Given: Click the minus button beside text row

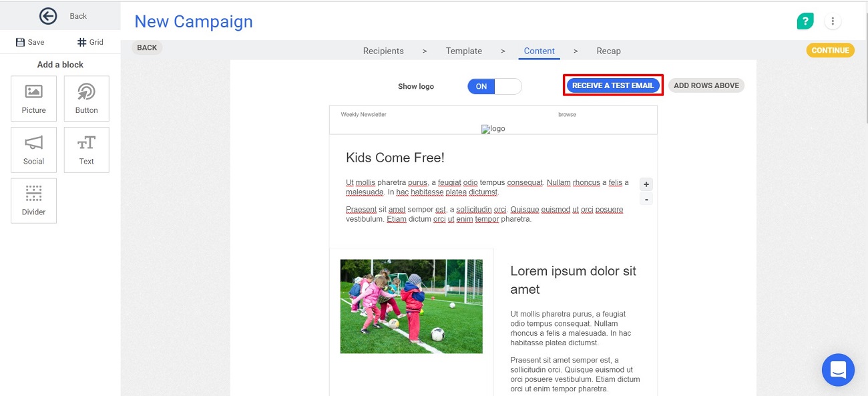Looking at the screenshot, I should [646, 200].
